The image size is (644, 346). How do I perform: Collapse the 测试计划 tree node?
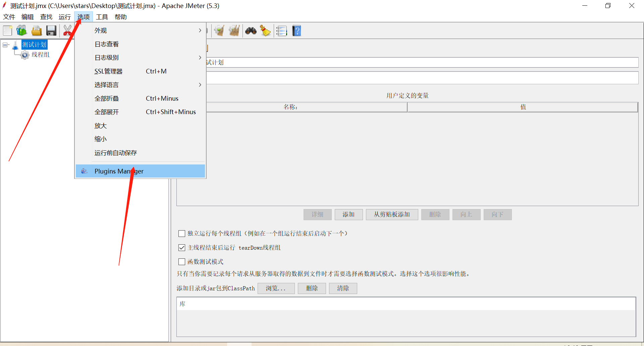pyautogui.click(x=5, y=44)
